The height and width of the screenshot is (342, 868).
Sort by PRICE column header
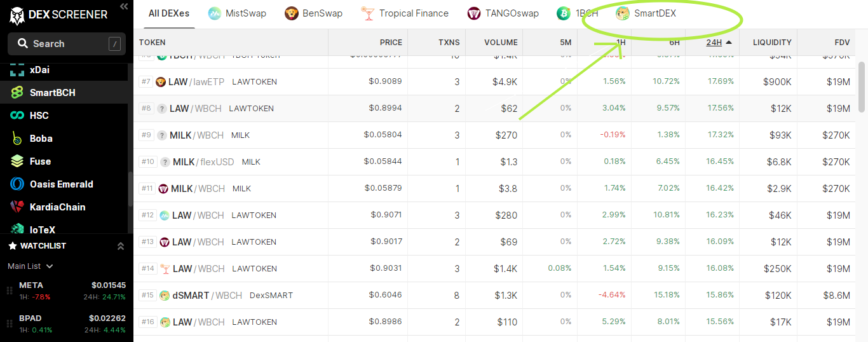pos(391,43)
